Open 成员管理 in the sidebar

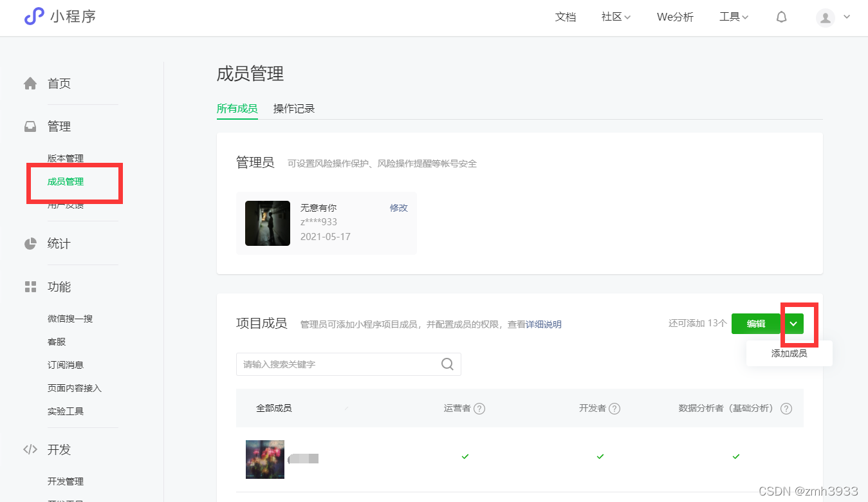(x=66, y=181)
